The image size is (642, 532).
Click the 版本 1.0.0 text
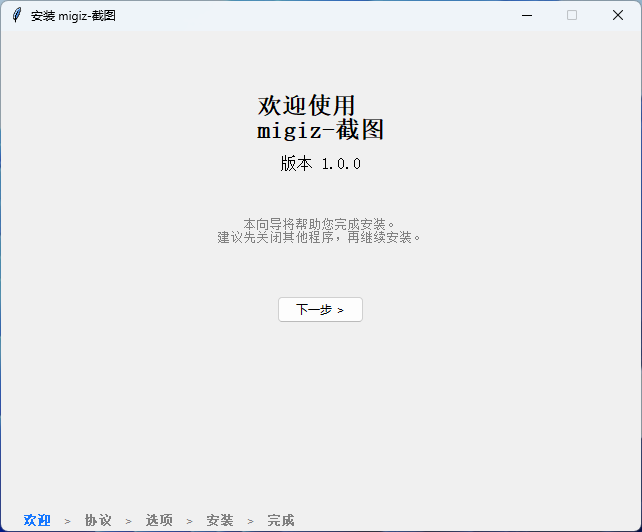click(321, 164)
